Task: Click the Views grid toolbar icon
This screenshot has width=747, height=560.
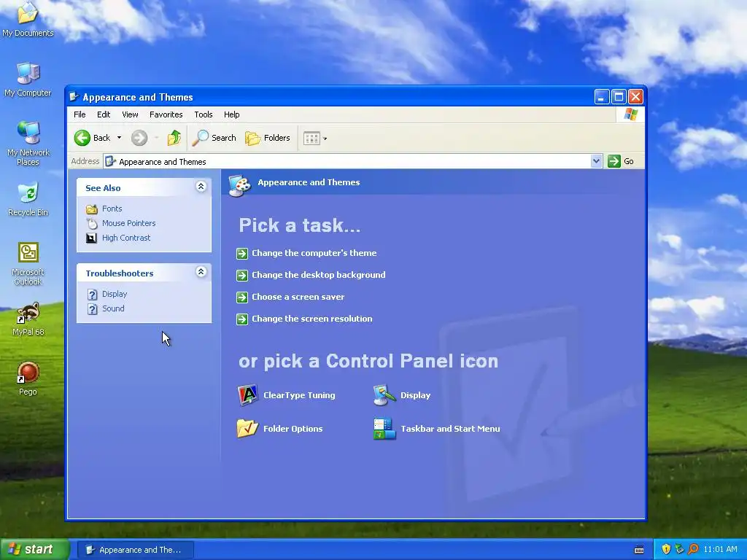Action: pos(311,139)
